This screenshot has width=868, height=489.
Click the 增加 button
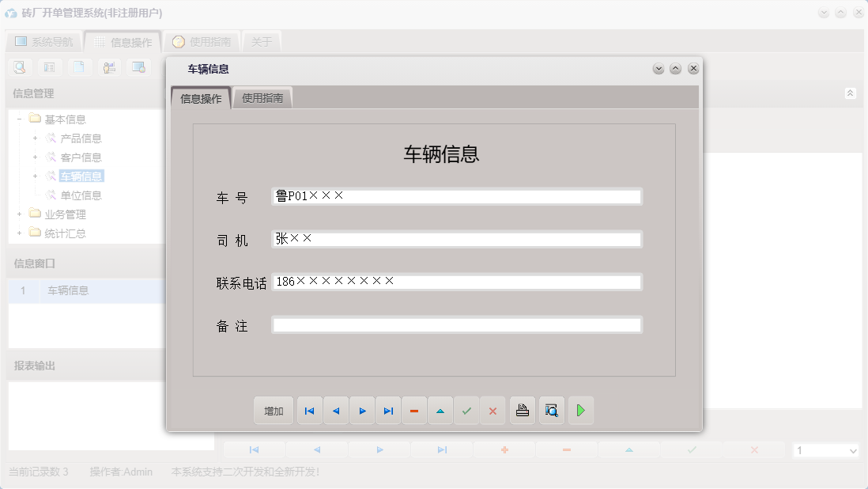[x=273, y=411]
